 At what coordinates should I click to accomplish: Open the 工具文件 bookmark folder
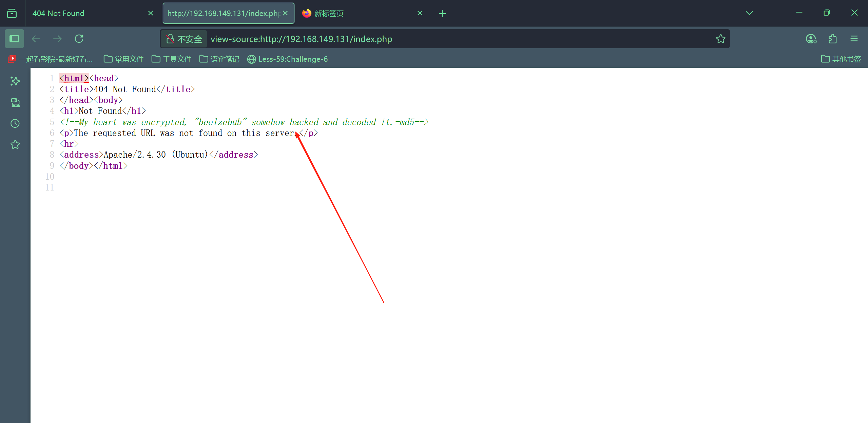pyautogui.click(x=172, y=59)
